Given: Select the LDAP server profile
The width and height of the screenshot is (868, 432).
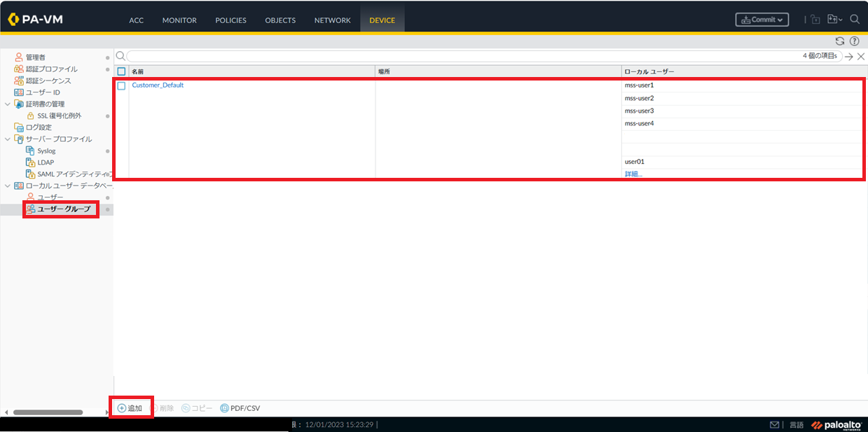Looking at the screenshot, I should [x=46, y=162].
